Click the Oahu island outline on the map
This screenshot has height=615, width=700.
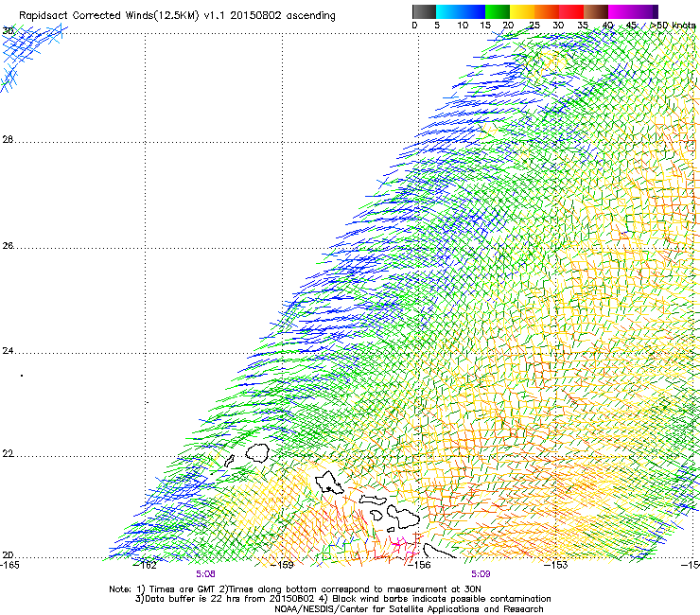pyautogui.click(x=329, y=483)
